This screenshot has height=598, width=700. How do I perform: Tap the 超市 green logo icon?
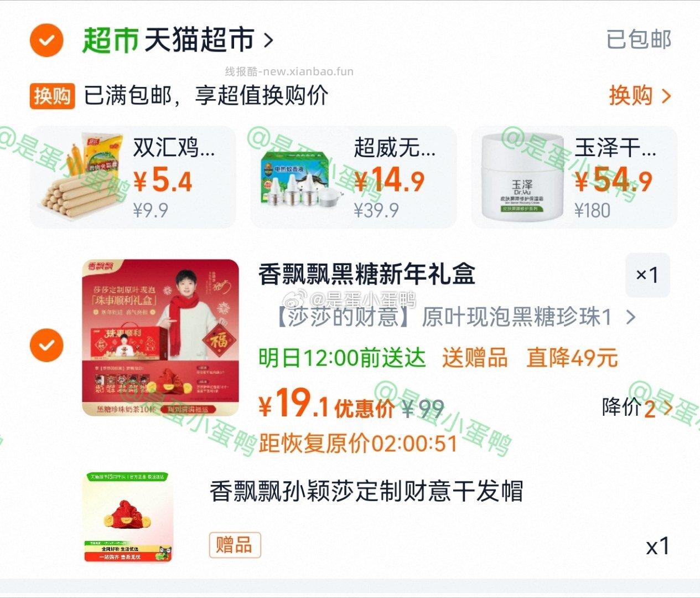tap(110, 40)
